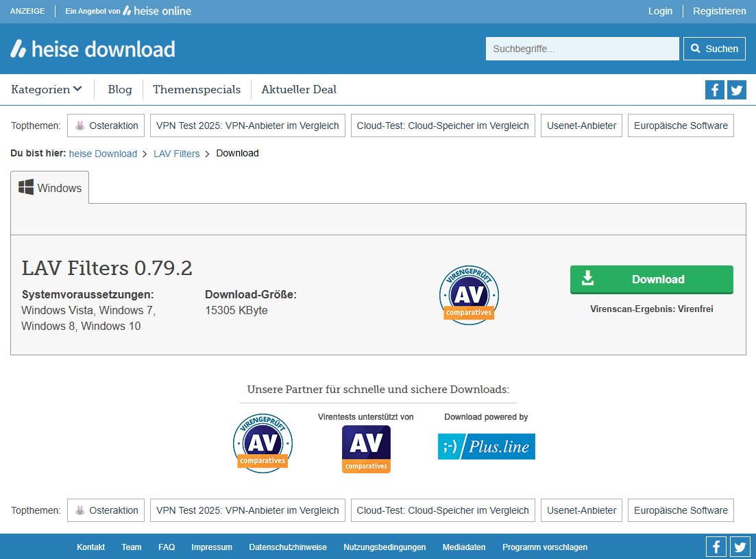Click the Download breadcrumb text

pos(237,154)
